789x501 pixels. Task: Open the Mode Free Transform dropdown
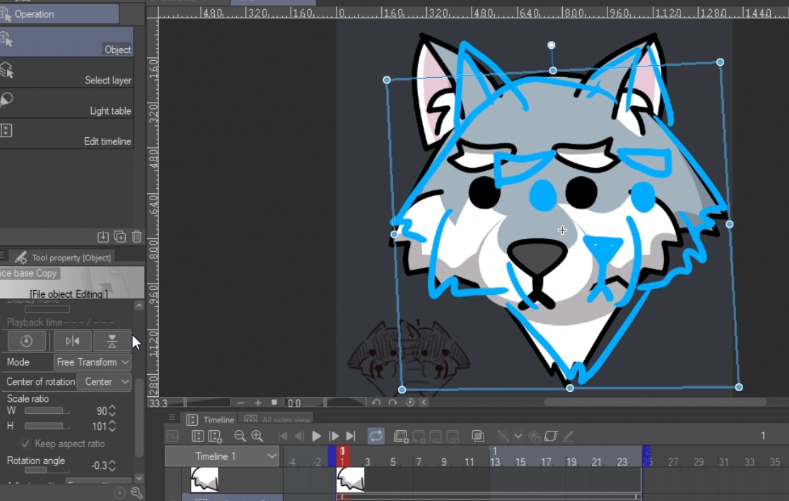click(x=94, y=362)
